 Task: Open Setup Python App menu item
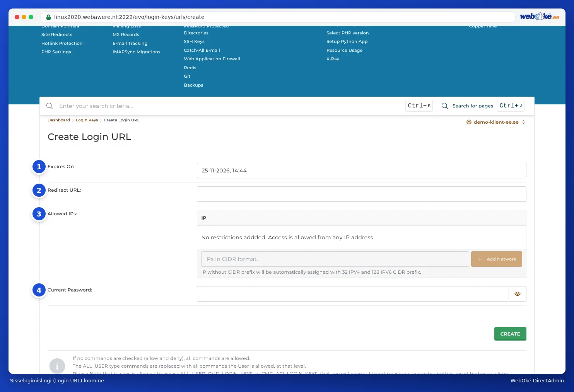(x=347, y=41)
